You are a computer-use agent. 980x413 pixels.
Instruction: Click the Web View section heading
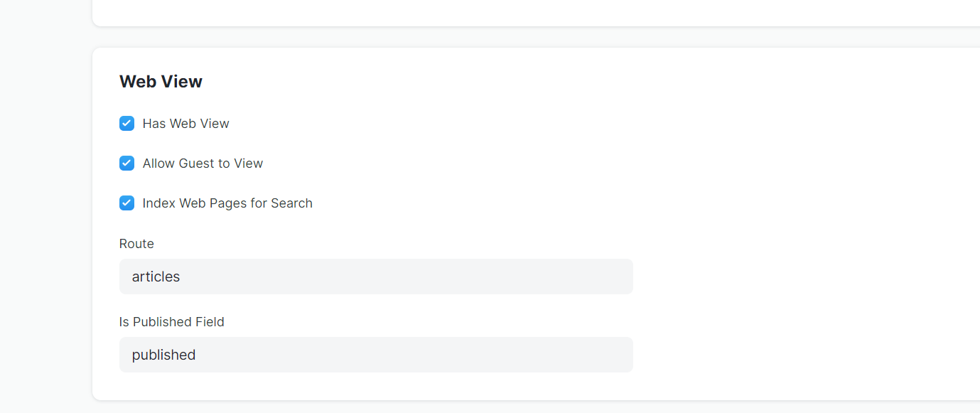point(161,82)
